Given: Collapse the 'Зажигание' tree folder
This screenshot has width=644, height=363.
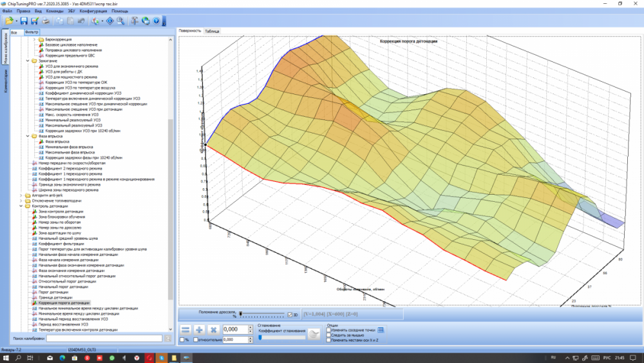Looking at the screenshot, I should [28, 61].
